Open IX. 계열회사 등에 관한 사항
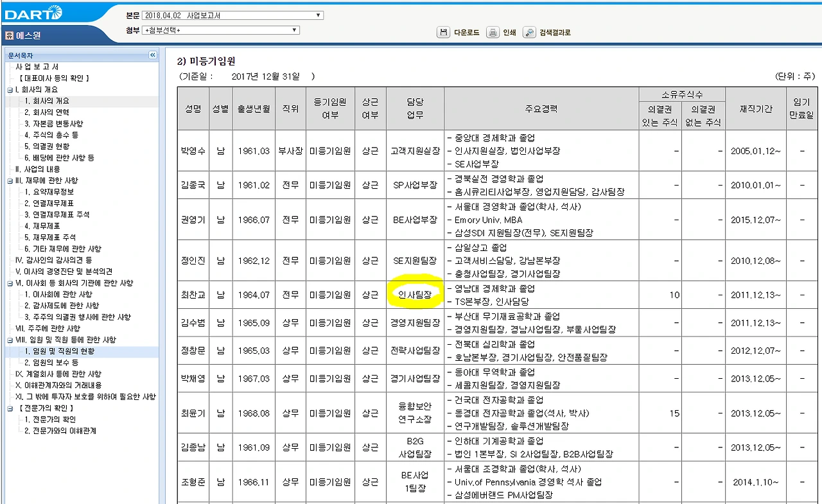822x504 pixels. tap(58, 374)
